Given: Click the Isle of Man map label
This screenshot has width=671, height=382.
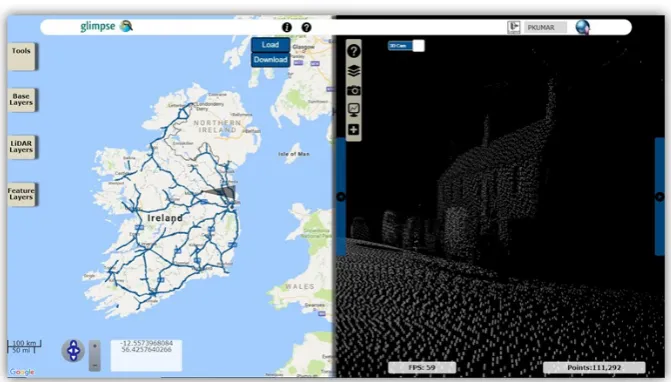Looking at the screenshot, I should [294, 154].
